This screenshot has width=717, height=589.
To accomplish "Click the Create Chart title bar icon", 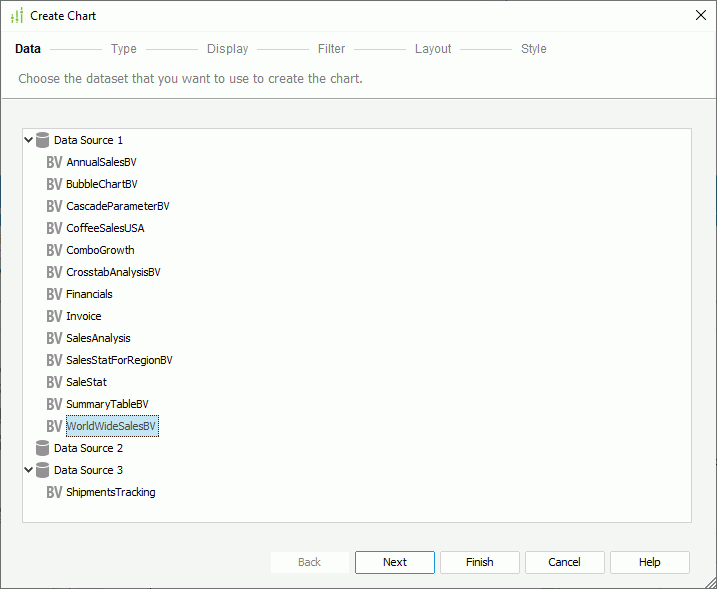I will [x=17, y=16].
